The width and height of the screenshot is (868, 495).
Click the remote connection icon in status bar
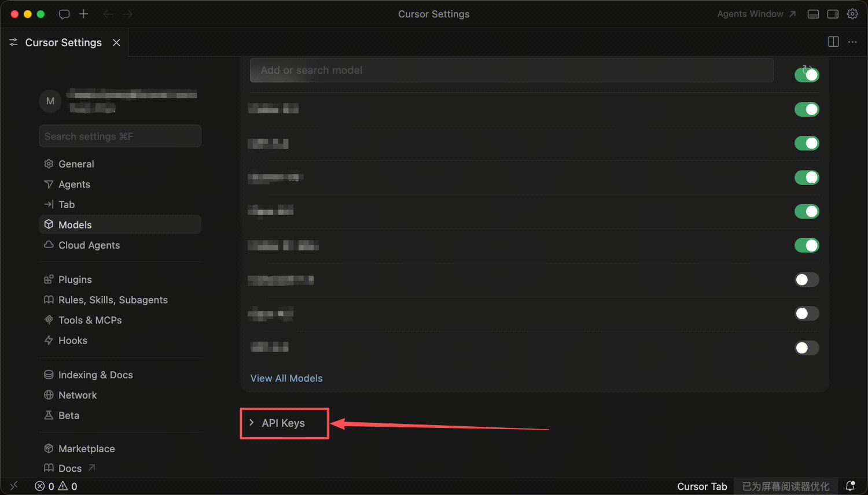click(x=14, y=486)
